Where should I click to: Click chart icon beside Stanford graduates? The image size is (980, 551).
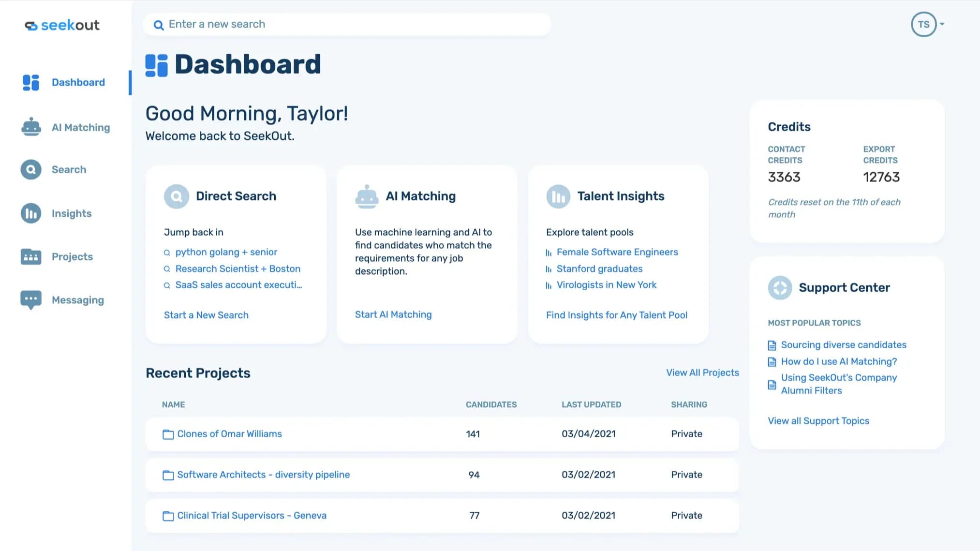pyautogui.click(x=549, y=269)
